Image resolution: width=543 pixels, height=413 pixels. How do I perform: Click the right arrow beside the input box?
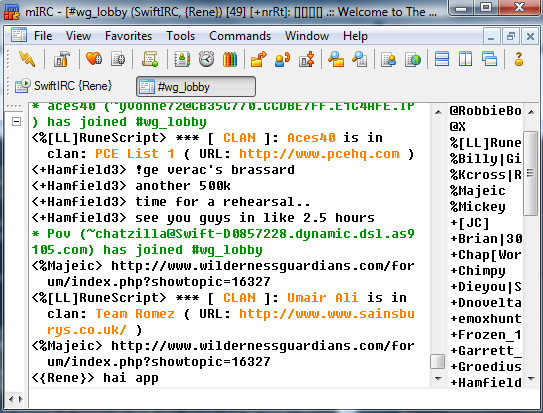[x=20, y=399]
